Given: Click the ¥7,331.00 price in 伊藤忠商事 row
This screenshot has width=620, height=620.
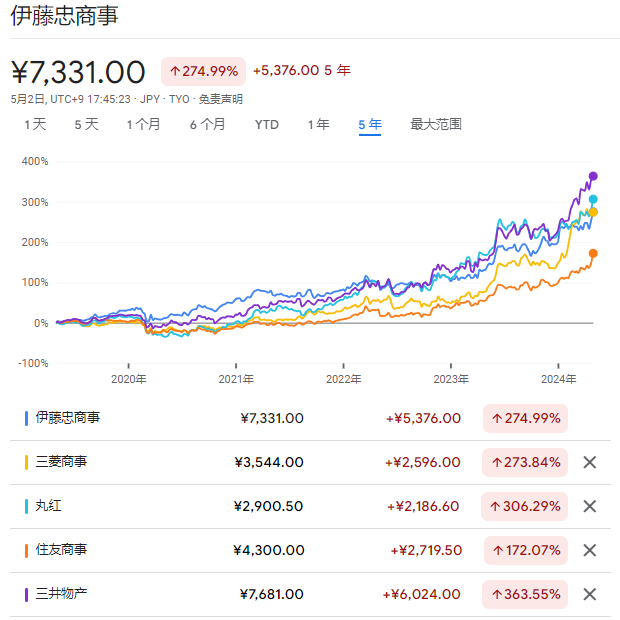Looking at the screenshot, I should 272,418.
